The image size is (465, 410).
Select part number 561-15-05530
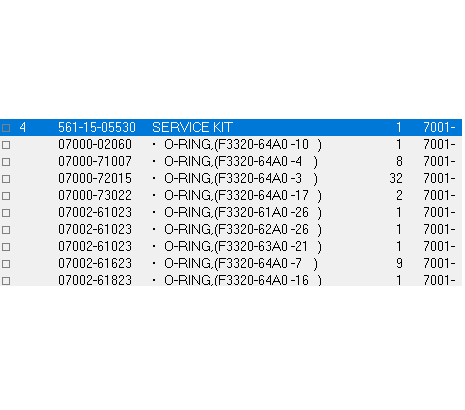click(97, 127)
